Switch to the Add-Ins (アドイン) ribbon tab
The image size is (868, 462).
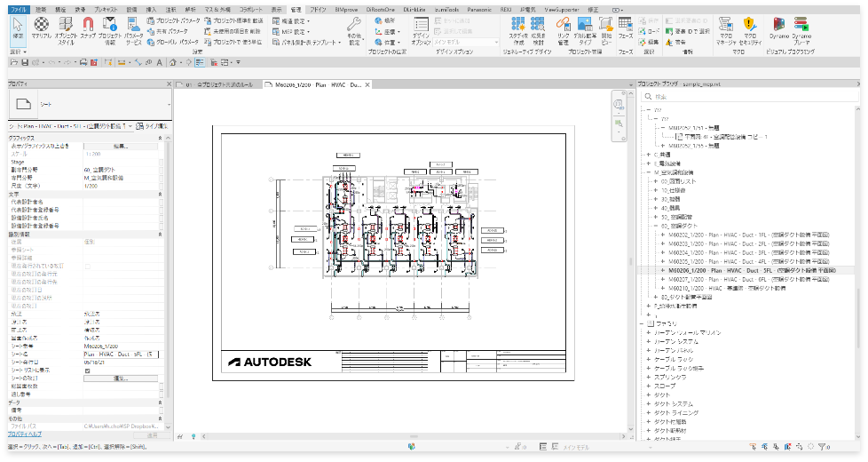[x=318, y=10]
